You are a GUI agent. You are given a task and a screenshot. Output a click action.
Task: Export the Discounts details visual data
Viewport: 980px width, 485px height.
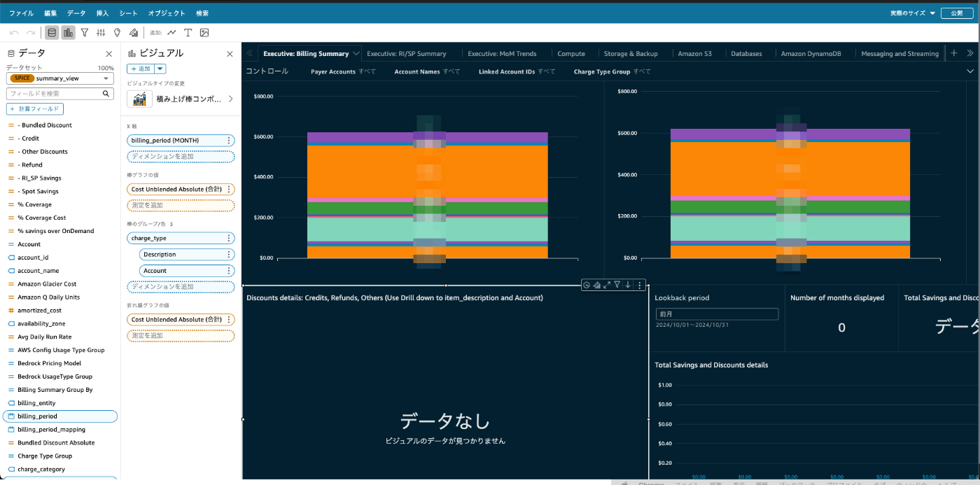(x=628, y=285)
